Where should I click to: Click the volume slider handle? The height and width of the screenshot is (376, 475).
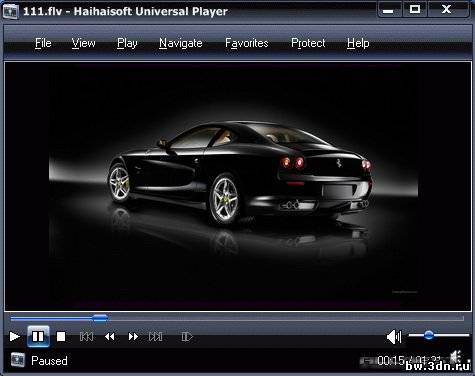429,335
